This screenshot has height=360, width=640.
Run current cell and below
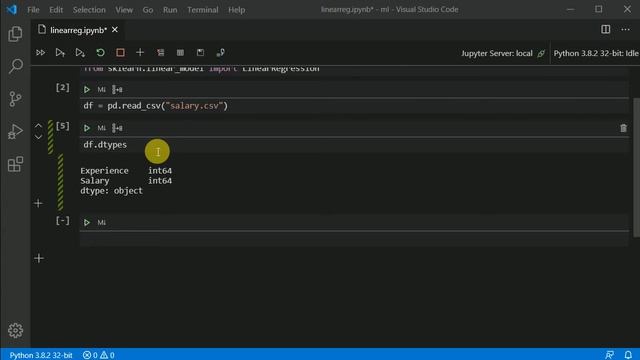[80, 53]
